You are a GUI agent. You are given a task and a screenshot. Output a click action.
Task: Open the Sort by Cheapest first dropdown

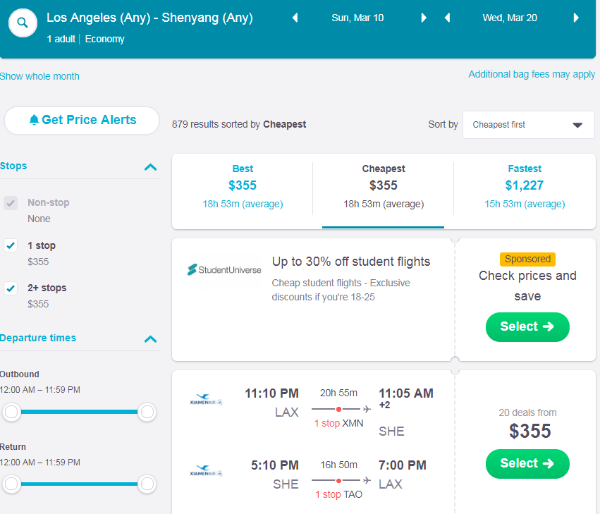pyautogui.click(x=528, y=125)
